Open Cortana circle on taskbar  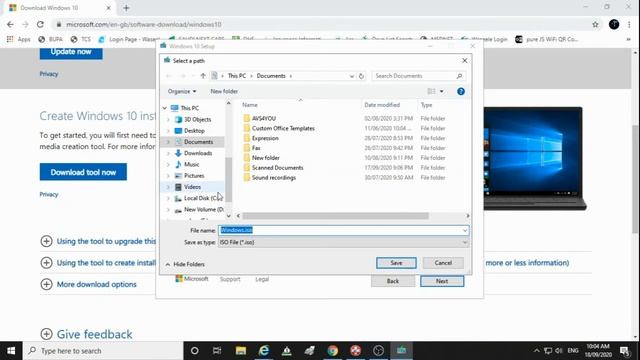[195, 351]
